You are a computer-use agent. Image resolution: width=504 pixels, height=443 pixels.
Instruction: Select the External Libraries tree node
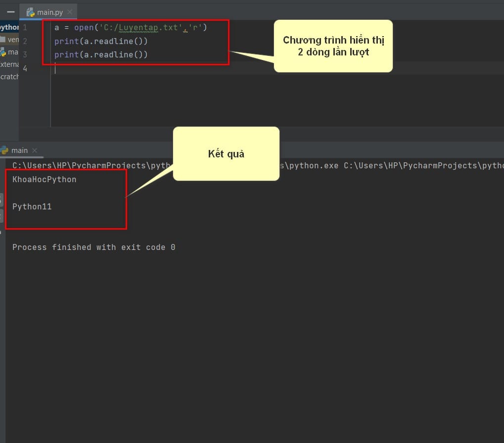pyautogui.click(x=9, y=64)
